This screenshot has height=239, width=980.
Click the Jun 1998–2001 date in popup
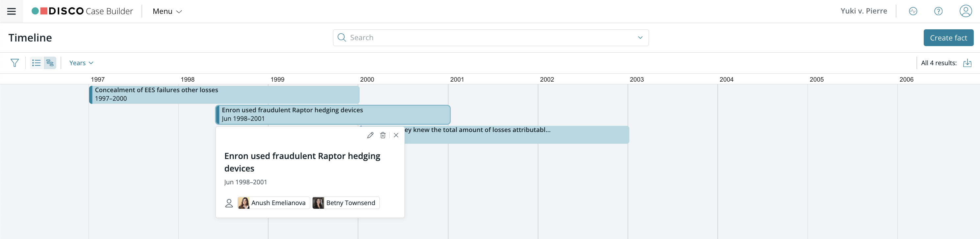[x=245, y=182]
